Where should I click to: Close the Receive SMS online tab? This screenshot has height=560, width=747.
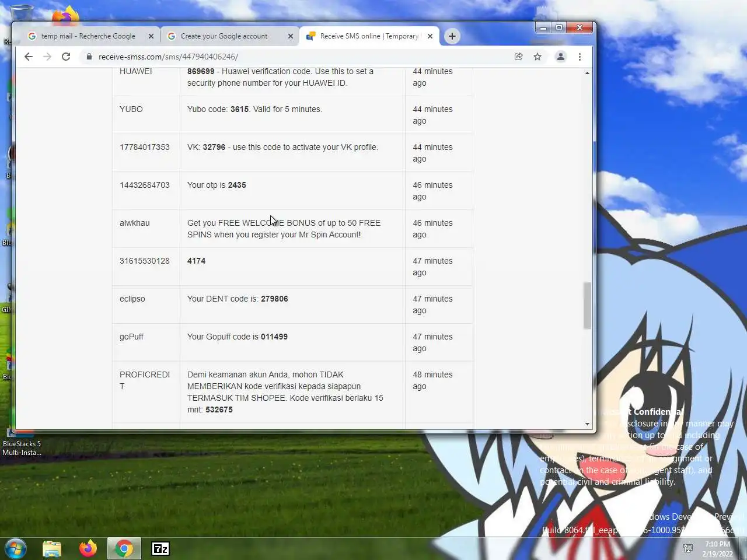coord(430,36)
